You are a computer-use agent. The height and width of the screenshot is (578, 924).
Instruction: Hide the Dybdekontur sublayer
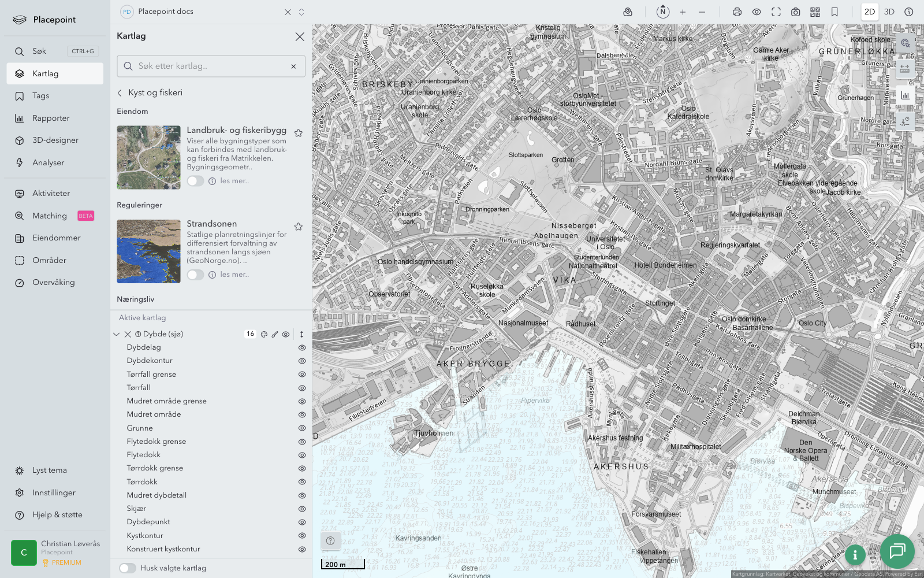click(x=301, y=361)
